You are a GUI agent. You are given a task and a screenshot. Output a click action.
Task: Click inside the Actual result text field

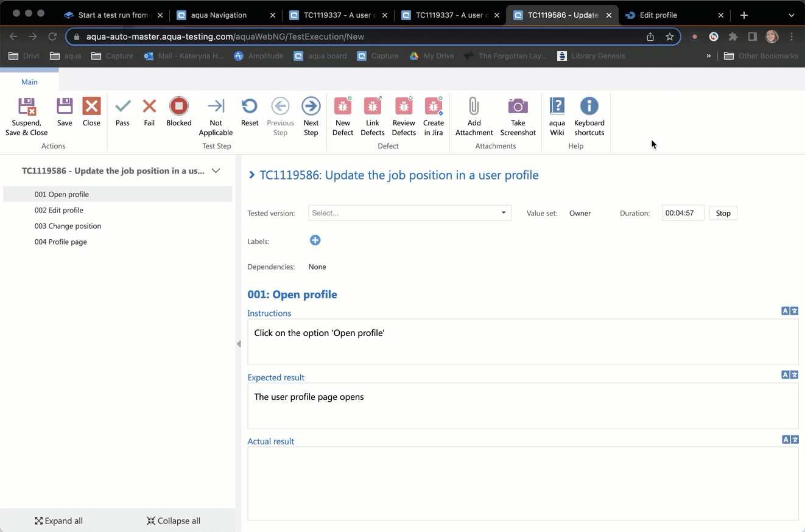522,483
